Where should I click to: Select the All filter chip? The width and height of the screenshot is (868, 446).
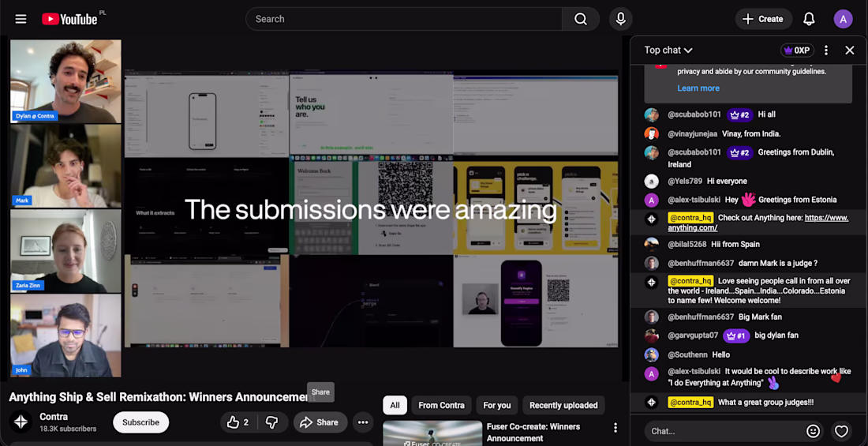coord(395,405)
